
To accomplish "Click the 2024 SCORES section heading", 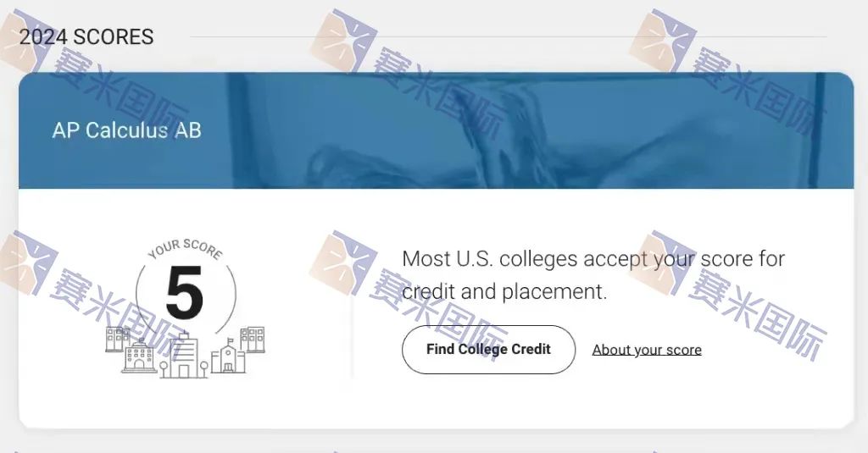I will [x=86, y=37].
